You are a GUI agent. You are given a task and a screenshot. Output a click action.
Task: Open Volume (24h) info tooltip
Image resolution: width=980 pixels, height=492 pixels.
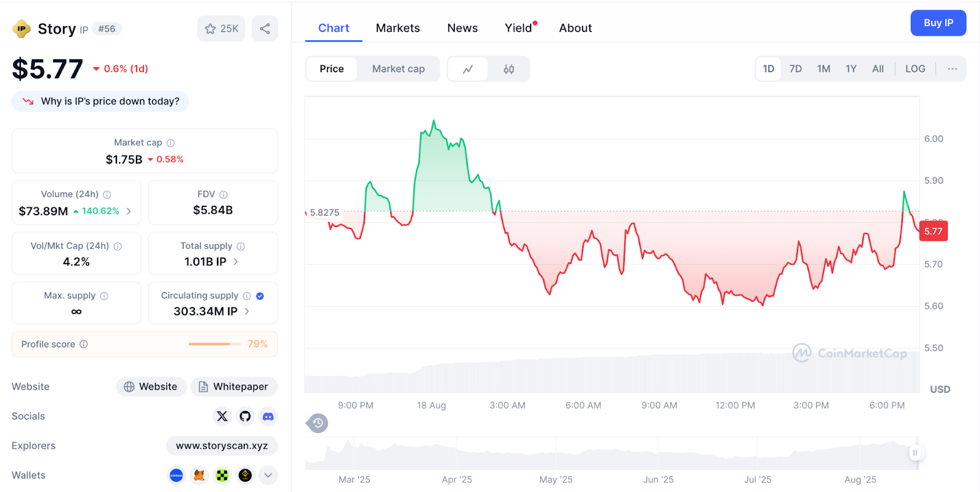[107, 195]
